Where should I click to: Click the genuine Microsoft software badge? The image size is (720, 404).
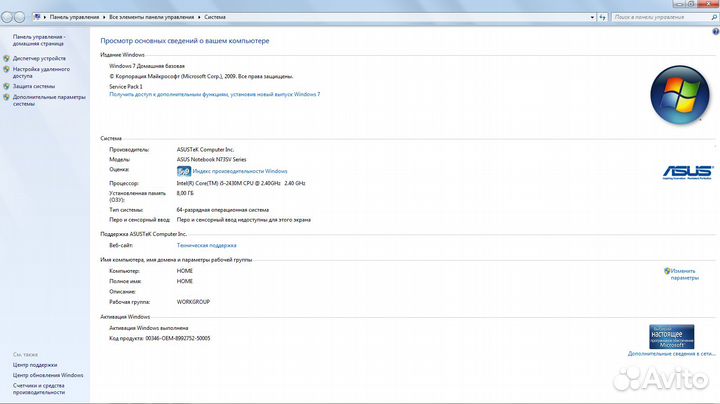pos(672,335)
